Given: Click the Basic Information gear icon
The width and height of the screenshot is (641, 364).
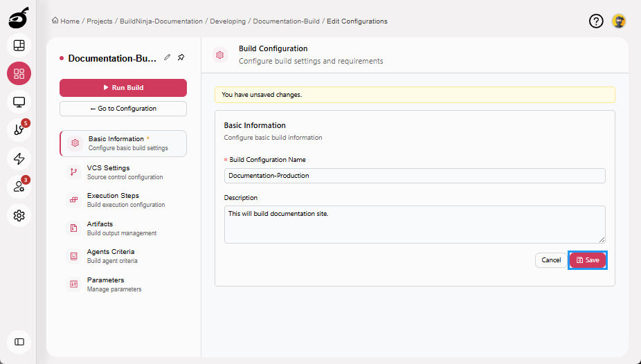Looking at the screenshot, I should [75, 143].
